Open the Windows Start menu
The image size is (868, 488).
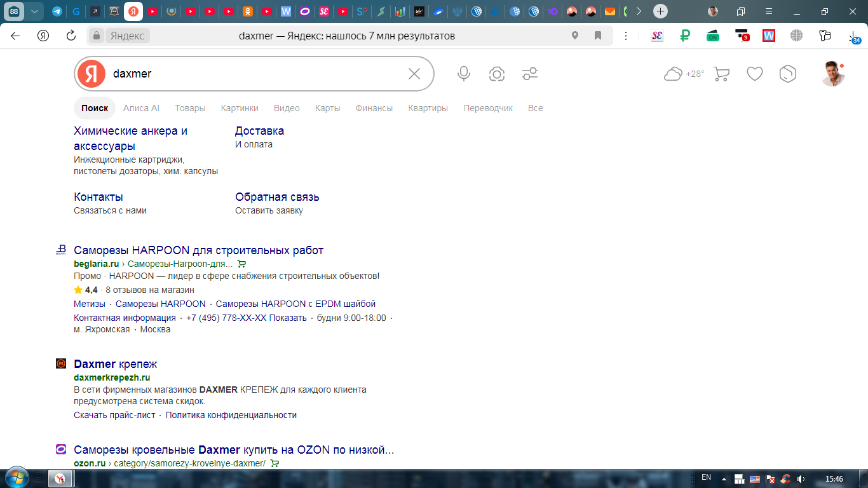coord(16,478)
